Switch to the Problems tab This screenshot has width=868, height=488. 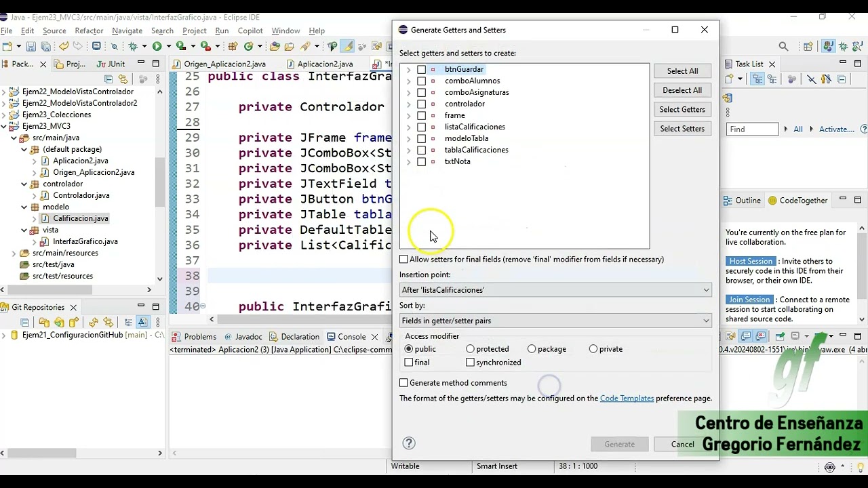click(194, 337)
